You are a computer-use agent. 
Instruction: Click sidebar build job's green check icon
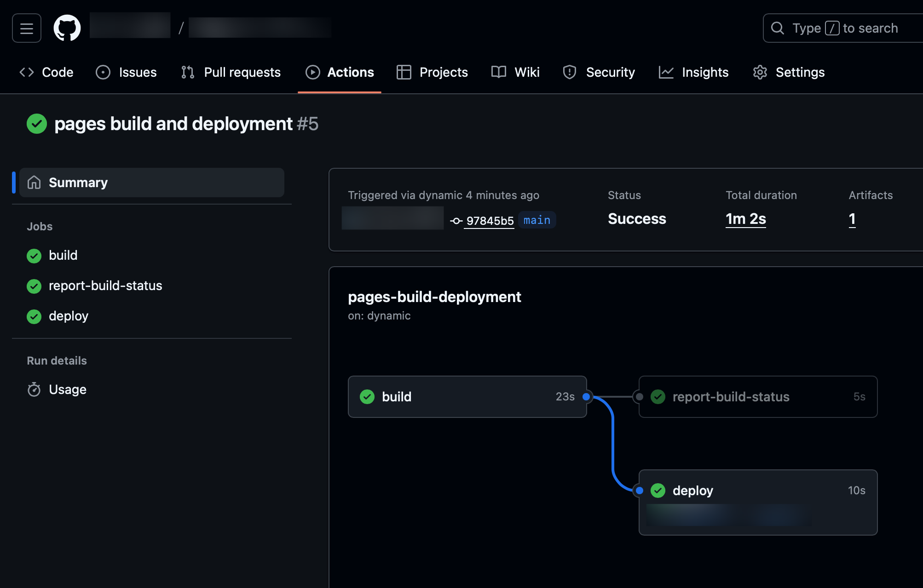(34, 256)
